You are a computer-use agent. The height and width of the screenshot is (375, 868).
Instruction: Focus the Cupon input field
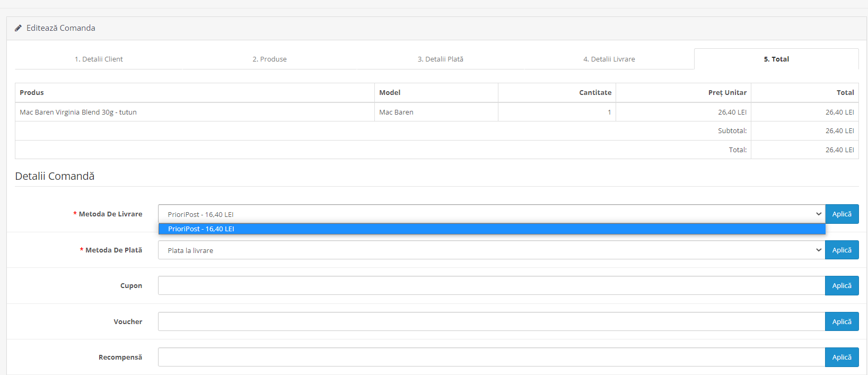(x=492, y=285)
